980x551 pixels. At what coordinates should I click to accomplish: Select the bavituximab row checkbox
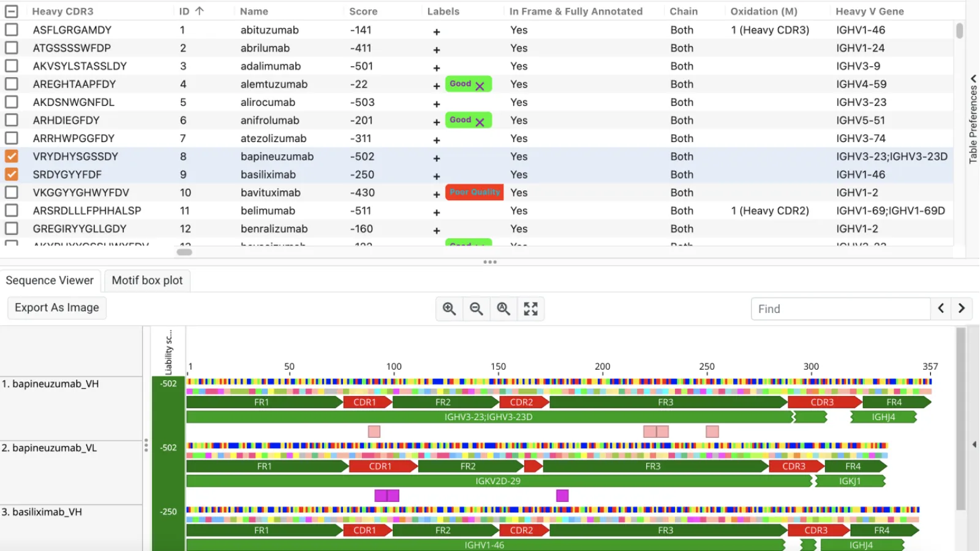pos(11,192)
